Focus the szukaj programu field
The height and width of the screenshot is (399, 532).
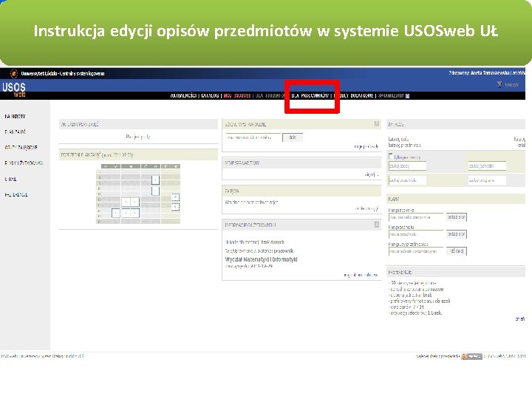487,180
